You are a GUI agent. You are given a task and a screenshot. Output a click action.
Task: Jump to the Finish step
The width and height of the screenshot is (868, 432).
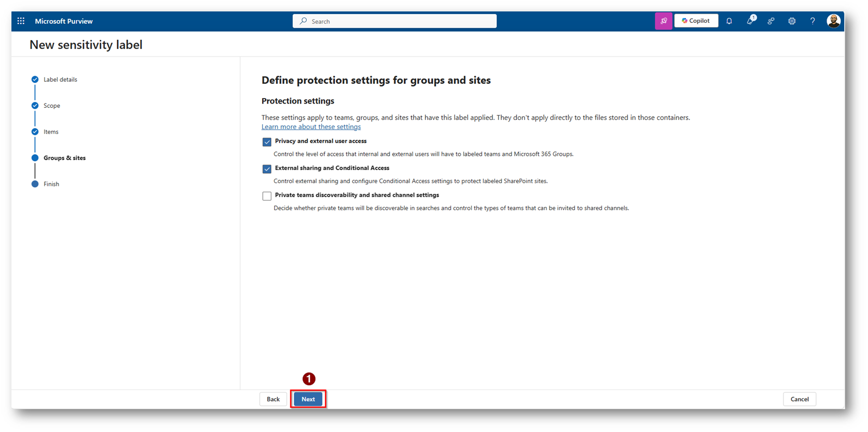[x=51, y=184]
